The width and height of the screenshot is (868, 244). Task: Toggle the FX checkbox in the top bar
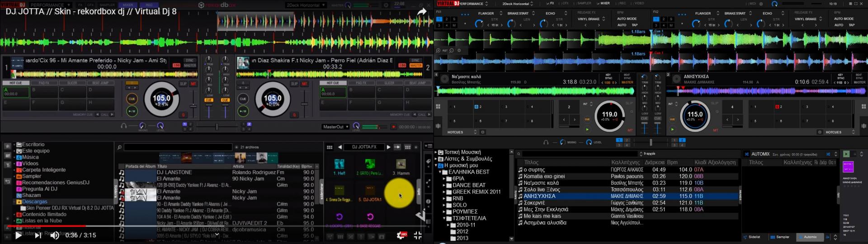547,4
